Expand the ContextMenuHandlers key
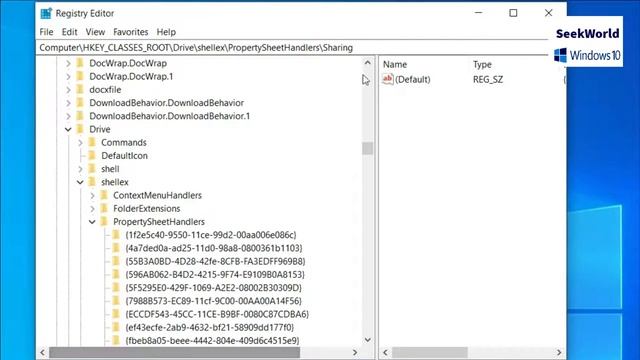The image size is (640, 360). tap(92, 196)
